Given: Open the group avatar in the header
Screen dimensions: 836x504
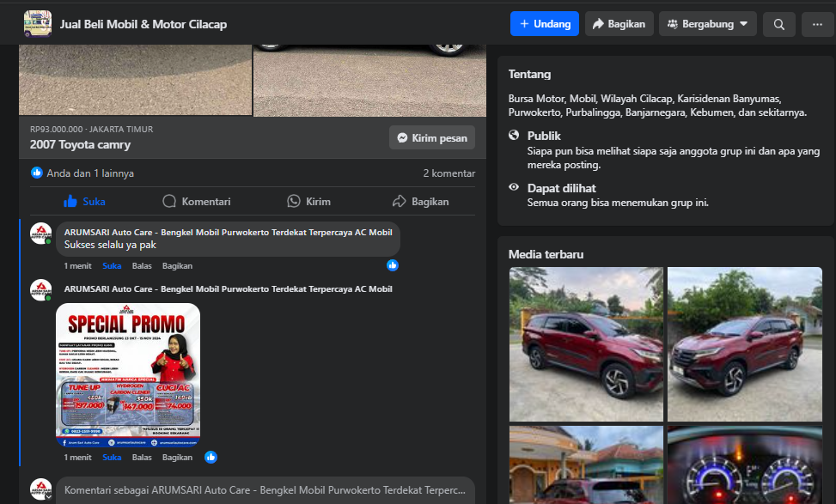Looking at the screenshot, I should pos(38,24).
